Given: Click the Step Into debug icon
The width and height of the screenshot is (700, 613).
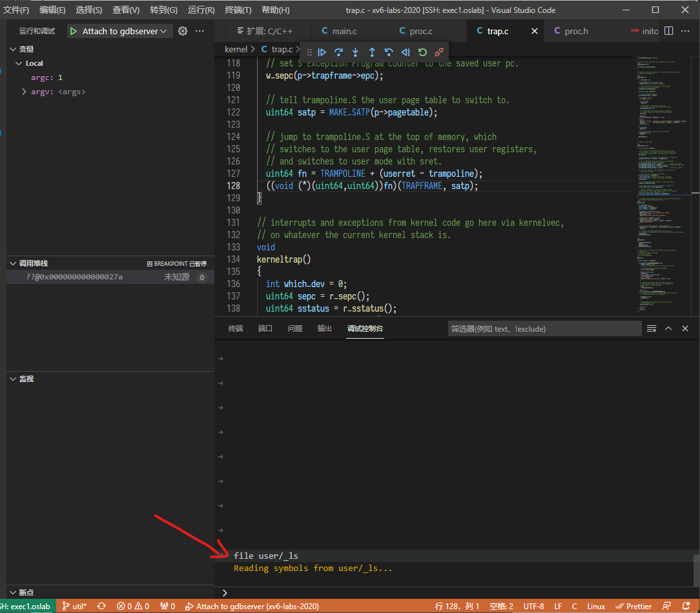Looking at the screenshot, I should 355,52.
